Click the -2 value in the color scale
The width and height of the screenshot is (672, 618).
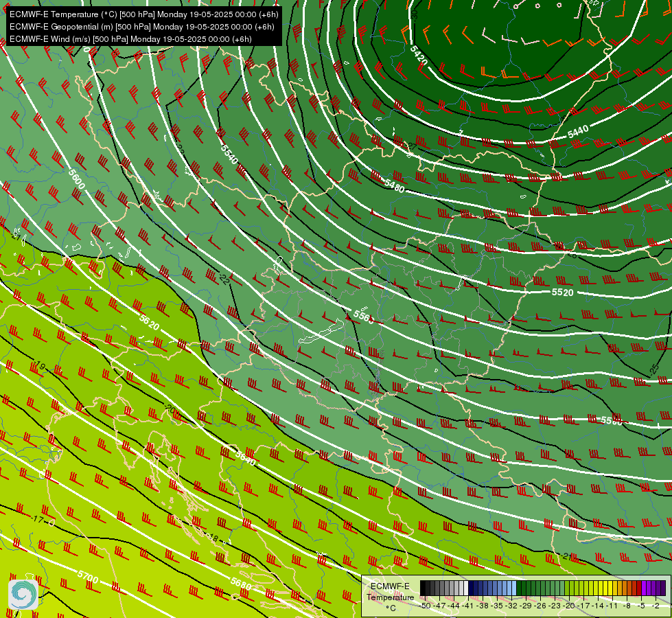pos(656,606)
